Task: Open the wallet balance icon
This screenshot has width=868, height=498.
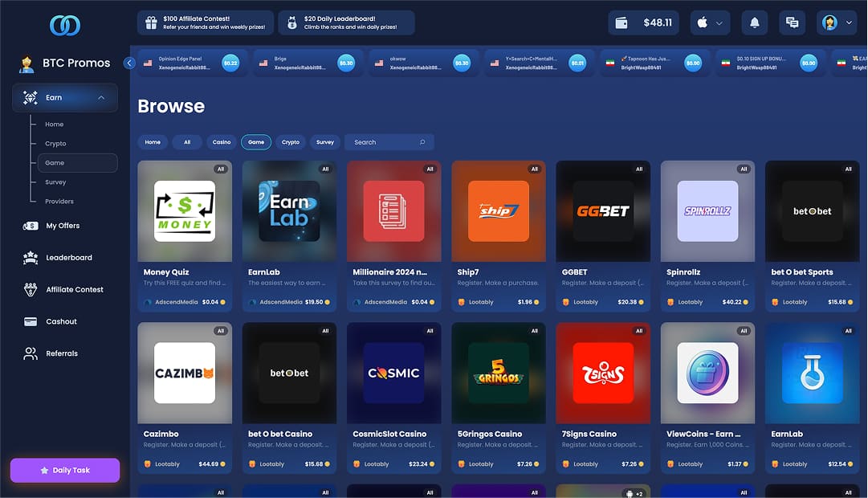Action: click(x=621, y=22)
